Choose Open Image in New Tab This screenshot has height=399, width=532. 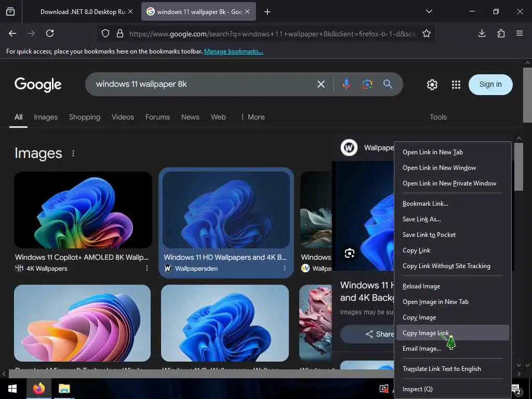click(x=453, y=302)
